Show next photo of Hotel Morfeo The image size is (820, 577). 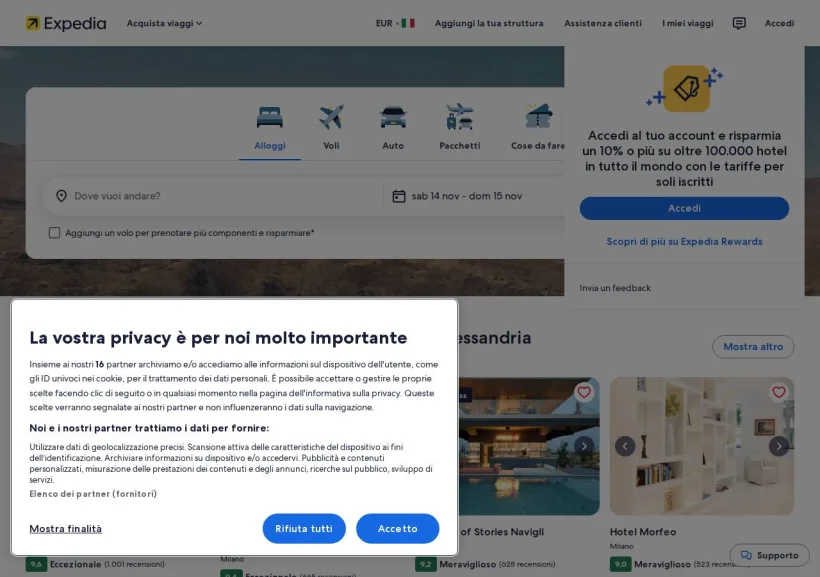point(779,446)
